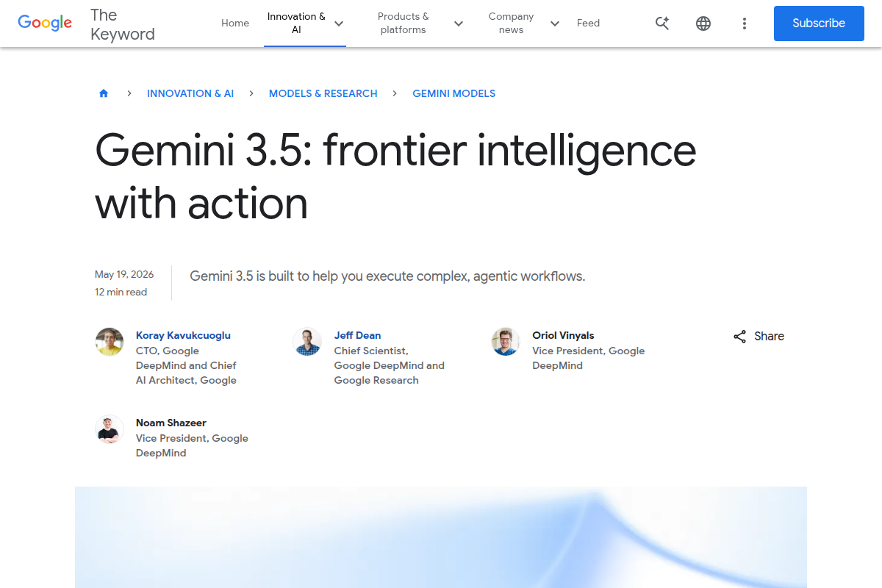
Task: Click the article summary sentence
Action: [x=387, y=276]
